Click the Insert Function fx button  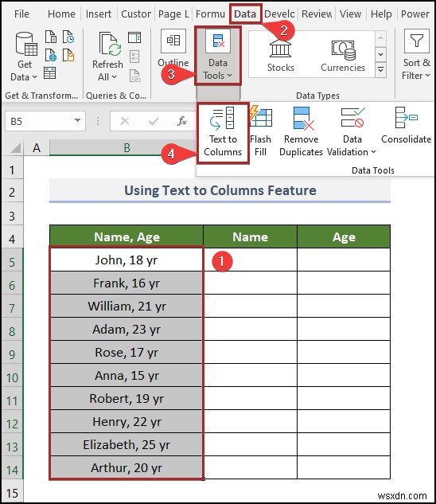[x=182, y=121]
